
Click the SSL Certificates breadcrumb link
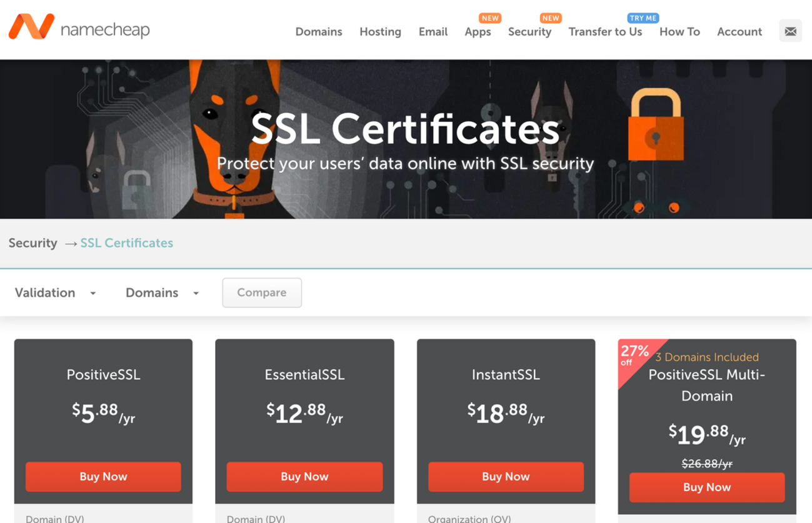pos(127,243)
